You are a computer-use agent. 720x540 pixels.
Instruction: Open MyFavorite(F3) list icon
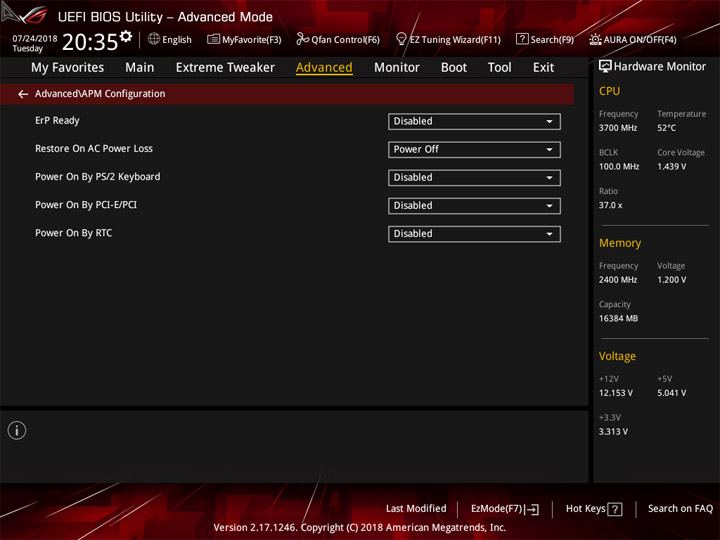213,39
